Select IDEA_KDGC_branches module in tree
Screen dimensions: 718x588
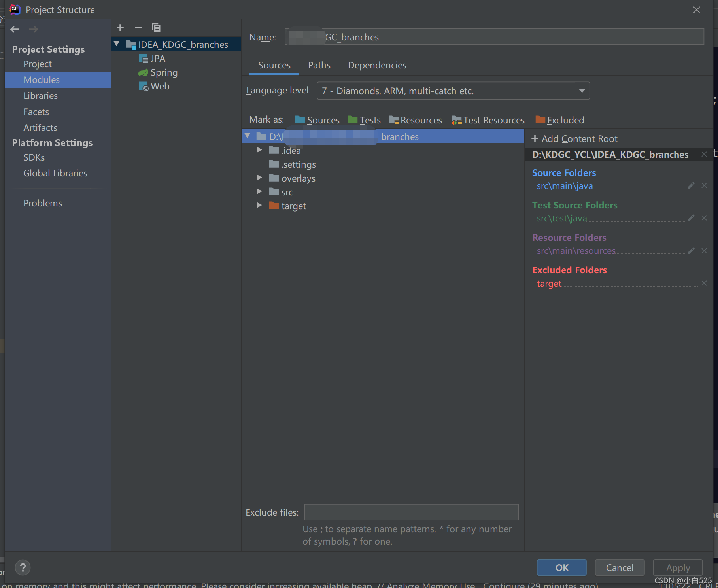pyautogui.click(x=177, y=44)
